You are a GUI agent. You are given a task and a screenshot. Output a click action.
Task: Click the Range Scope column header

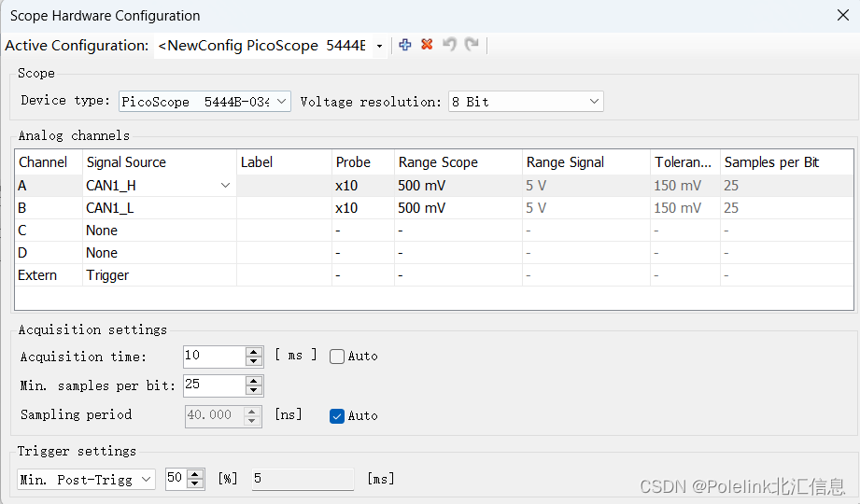[x=458, y=162]
